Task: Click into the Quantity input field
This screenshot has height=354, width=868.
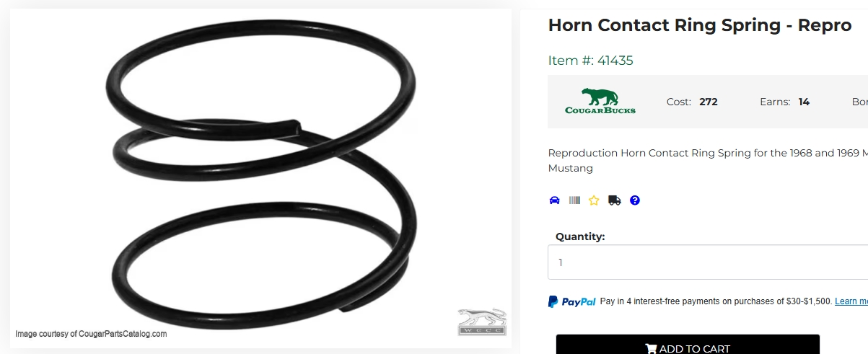Action: point(708,262)
